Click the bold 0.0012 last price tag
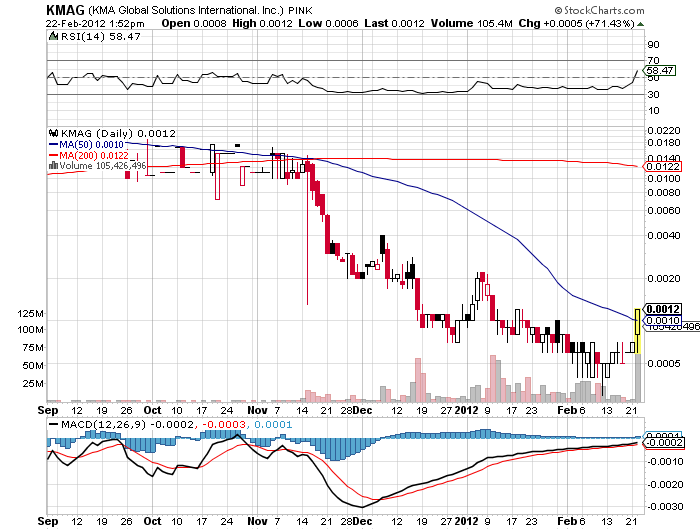The width and height of the screenshot is (700, 530). [x=662, y=308]
